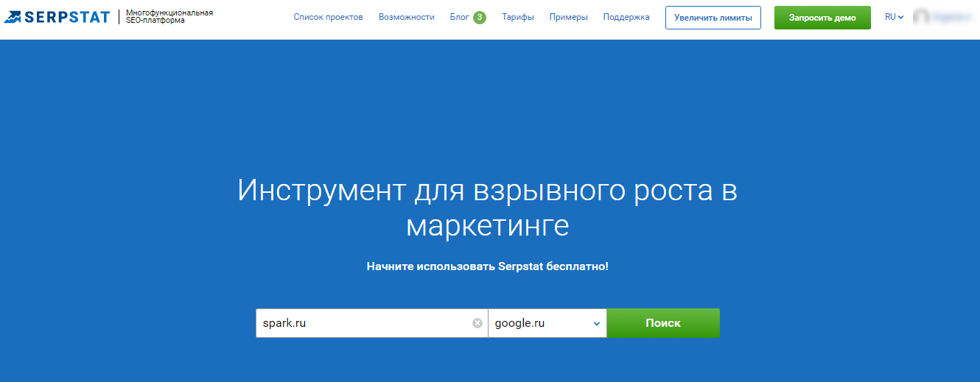980x382 pixels.
Task: Click the Увеличить лимиты button
Action: [x=713, y=18]
